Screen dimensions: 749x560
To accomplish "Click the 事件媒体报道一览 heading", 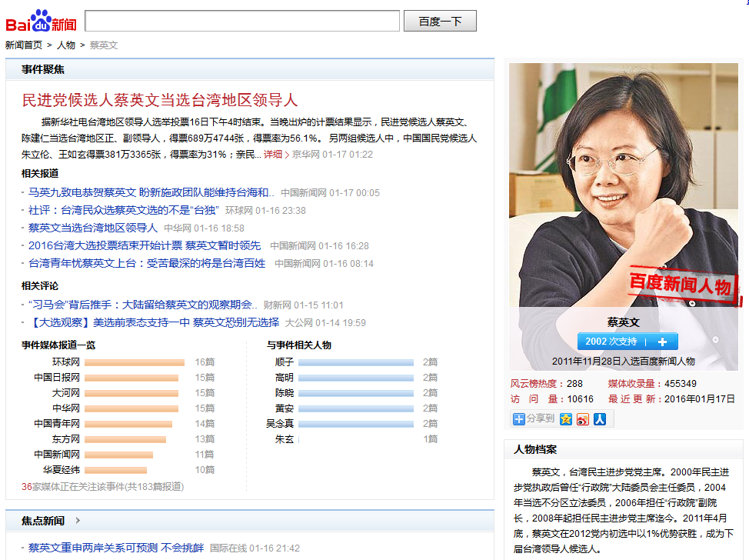I will (x=58, y=345).
